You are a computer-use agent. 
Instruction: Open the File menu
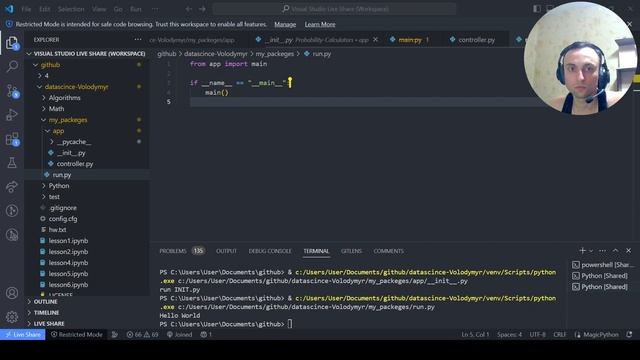pyautogui.click(x=26, y=9)
